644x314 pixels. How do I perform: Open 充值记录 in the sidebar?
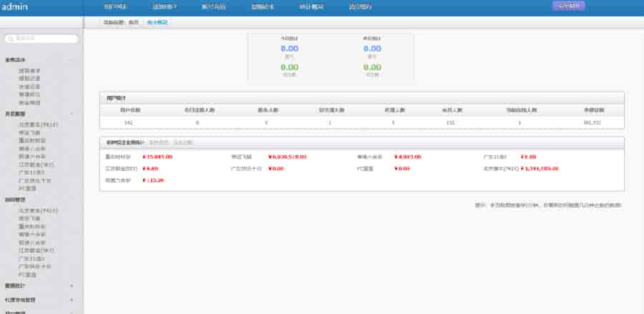click(x=29, y=86)
